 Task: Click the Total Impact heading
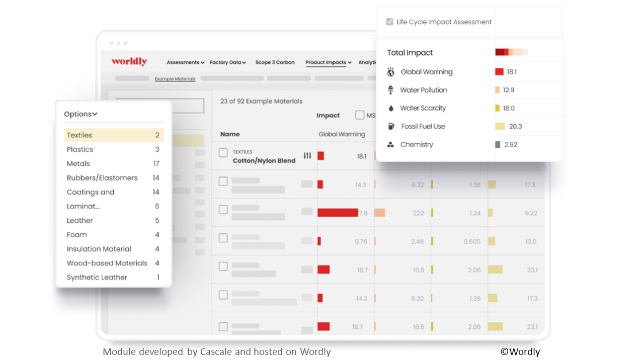click(x=410, y=53)
